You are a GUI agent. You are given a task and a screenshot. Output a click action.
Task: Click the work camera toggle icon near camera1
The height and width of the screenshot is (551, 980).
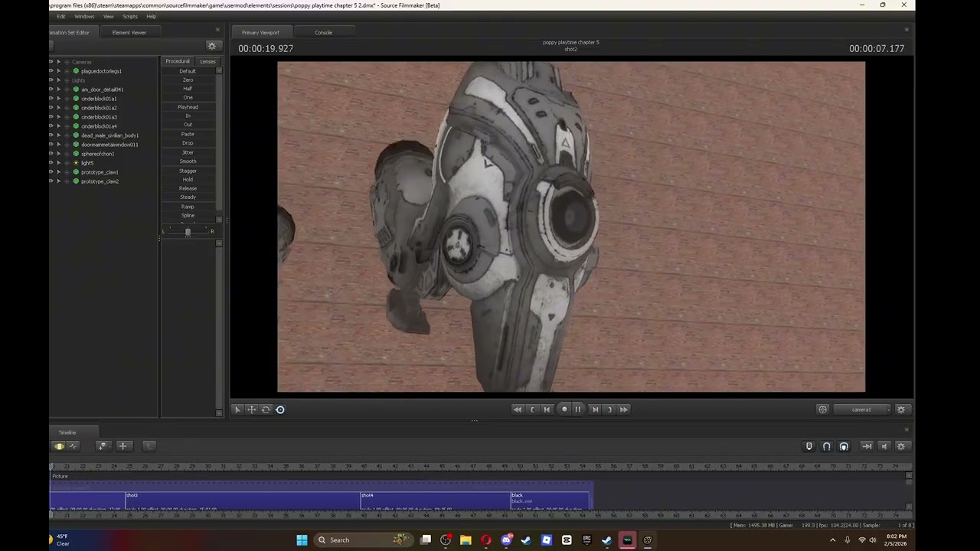[x=823, y=409]
